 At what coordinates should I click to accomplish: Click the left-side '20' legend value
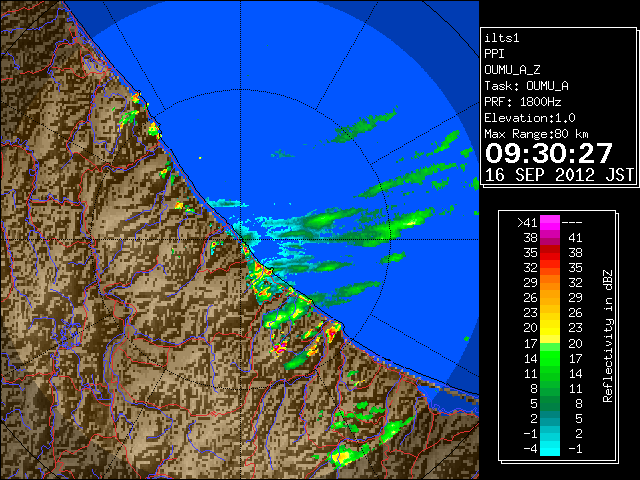[x=530, y=328]
